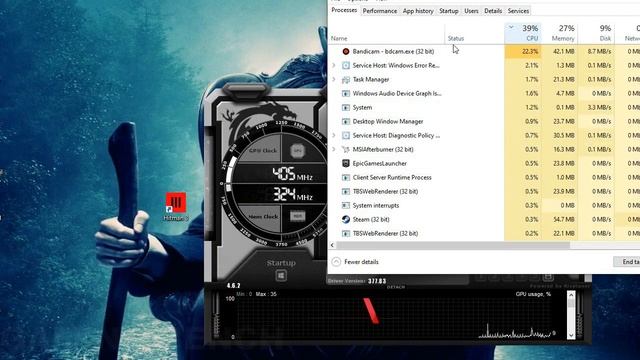Click the Afterburner graph scroll down arrow

[571, 335]
